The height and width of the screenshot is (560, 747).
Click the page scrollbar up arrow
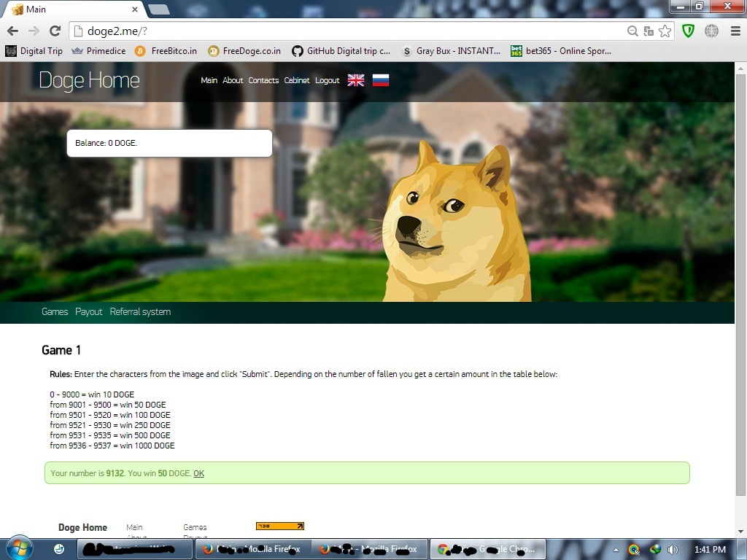click(741, 69)
